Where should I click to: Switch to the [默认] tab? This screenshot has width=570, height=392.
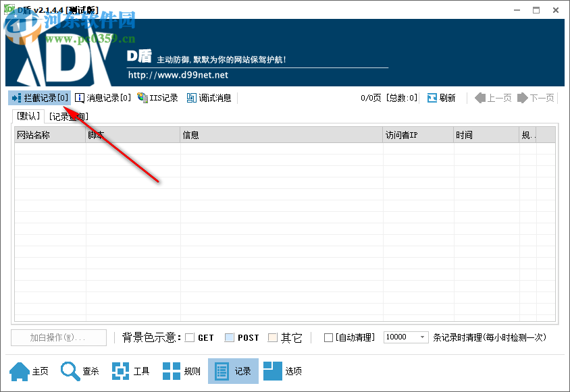coord(28,116)
